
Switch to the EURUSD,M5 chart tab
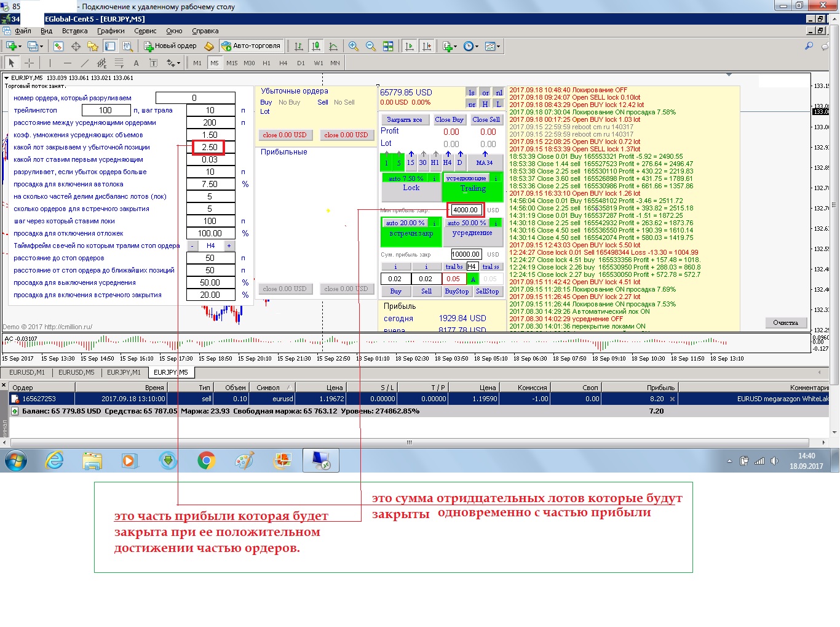coord(76,372)
